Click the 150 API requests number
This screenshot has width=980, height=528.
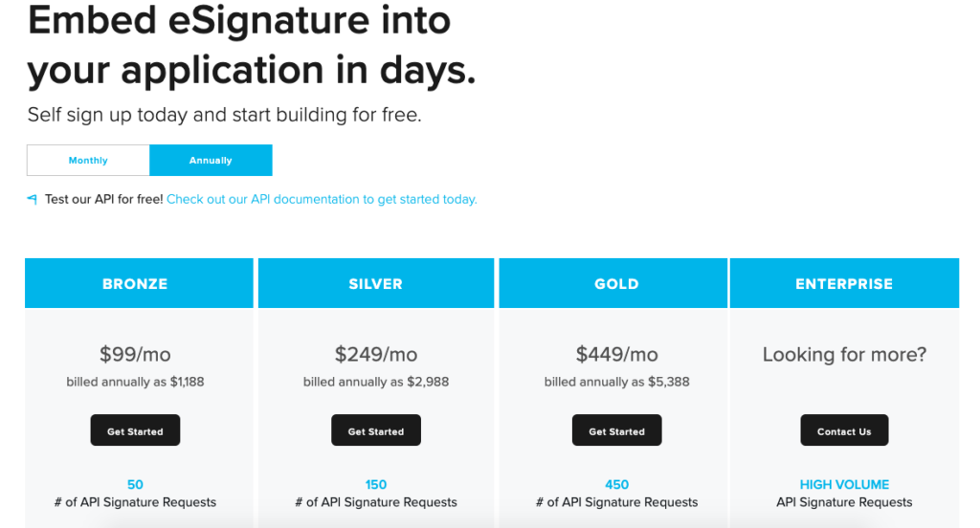[375, 484]
